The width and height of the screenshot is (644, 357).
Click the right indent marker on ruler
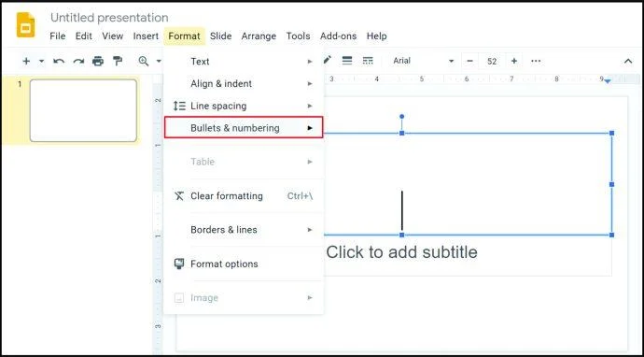(608, 81)
